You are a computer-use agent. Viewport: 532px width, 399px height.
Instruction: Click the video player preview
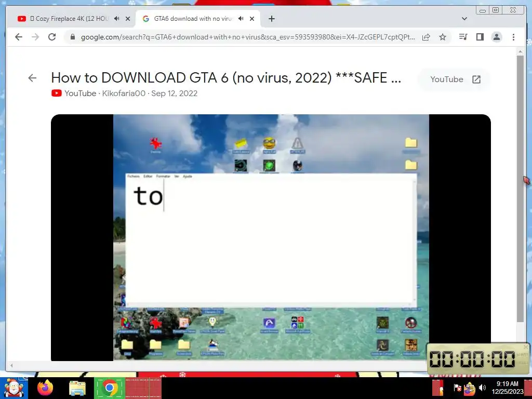pyautogui.click(x=271, y=237)
